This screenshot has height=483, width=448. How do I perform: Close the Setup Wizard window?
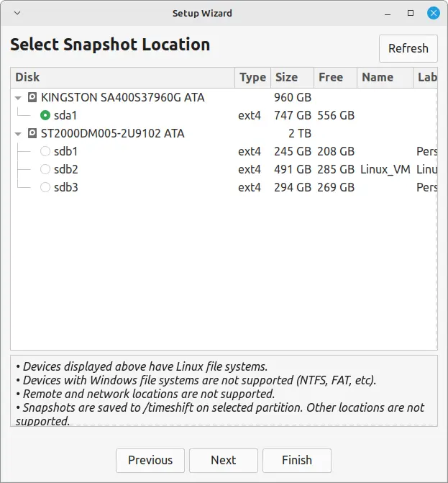(433, 13)
